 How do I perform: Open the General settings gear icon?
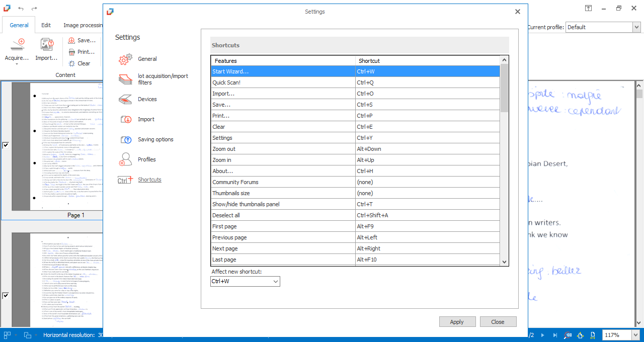pyautogui.click(x=125, y=59)
